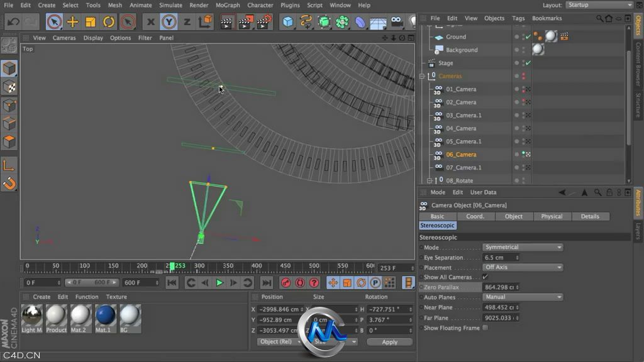Click the keyframe help question icon
Image resolution: width=644 pixels, height=362 pixels.
click(x=314, y=283)
